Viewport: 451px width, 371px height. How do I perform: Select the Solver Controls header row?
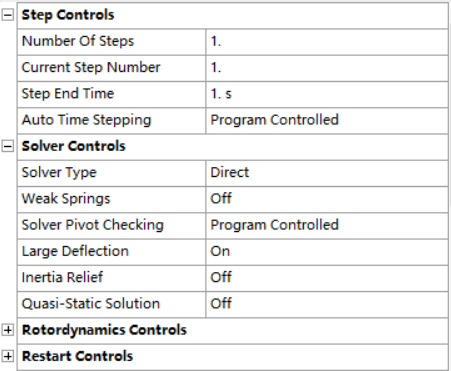pyautogui.click(x=233, y=146)
